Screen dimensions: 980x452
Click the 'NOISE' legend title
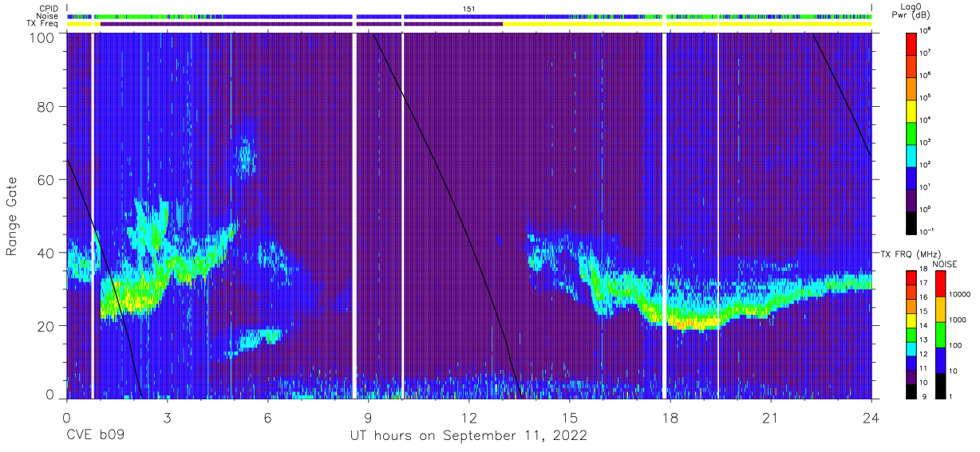click(944, 264)
